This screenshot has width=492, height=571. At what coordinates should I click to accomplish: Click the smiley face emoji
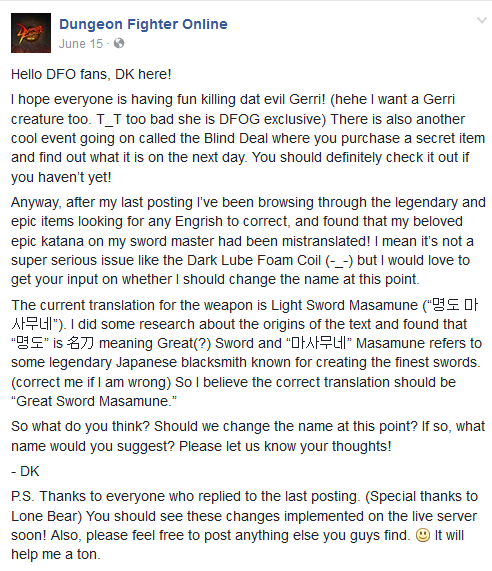(x=422, y=535)
